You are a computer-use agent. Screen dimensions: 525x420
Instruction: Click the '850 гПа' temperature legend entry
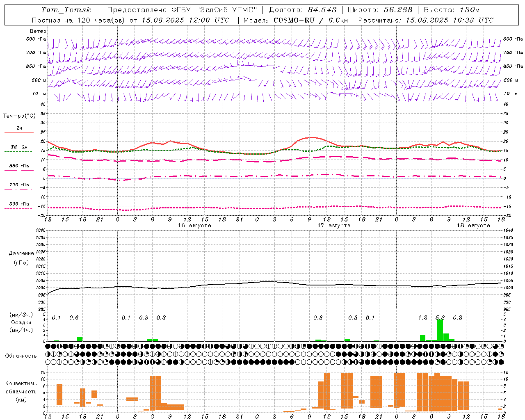pos(19,166)
